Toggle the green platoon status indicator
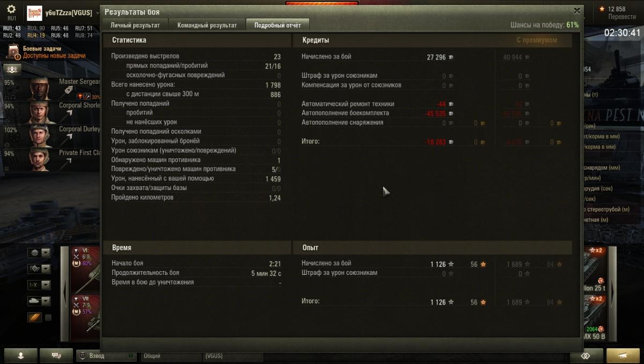 [x=130, y=355]
